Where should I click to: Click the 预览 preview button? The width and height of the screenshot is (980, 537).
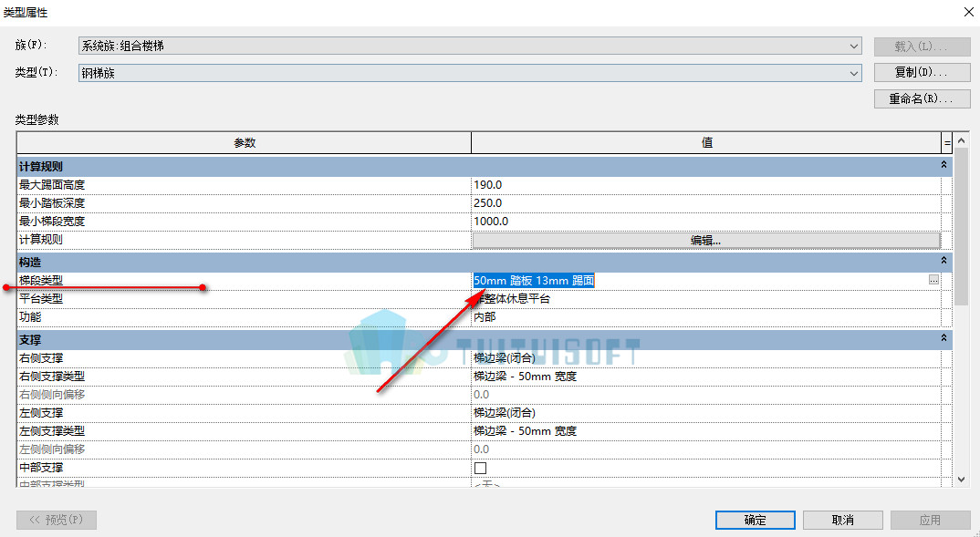pyautogui.click(x=57, y=521)
